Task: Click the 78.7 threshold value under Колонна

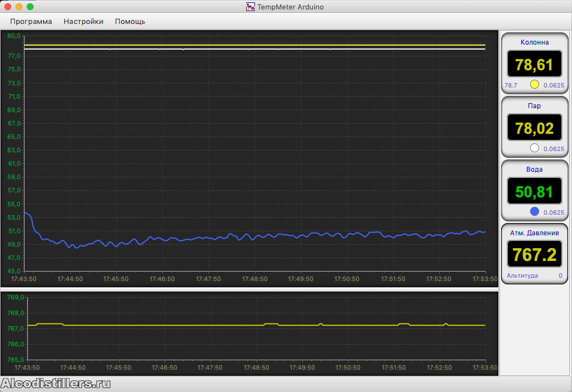Action: coord(511,85)
